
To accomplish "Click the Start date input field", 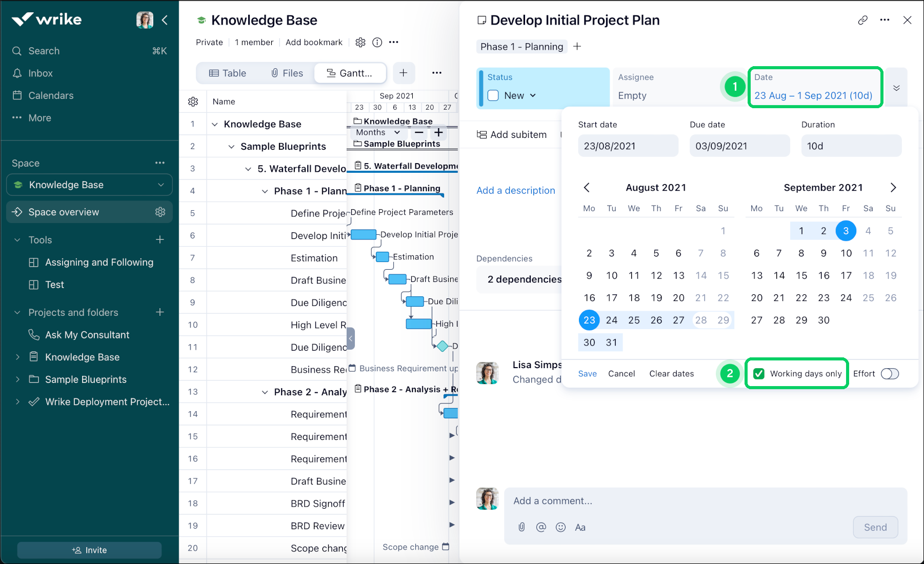I will [x=628, y=146].
